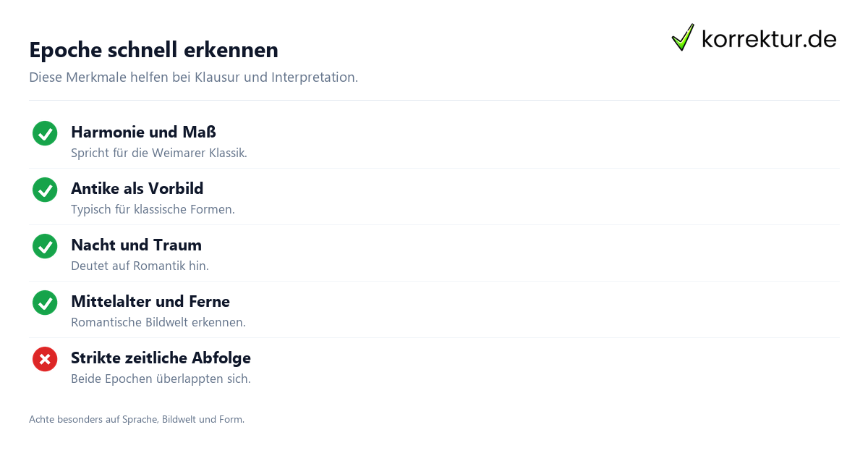868x456 pixels.
Task: Click the green check icon beside Harmonie und Maß
Action: click(45, 133)
